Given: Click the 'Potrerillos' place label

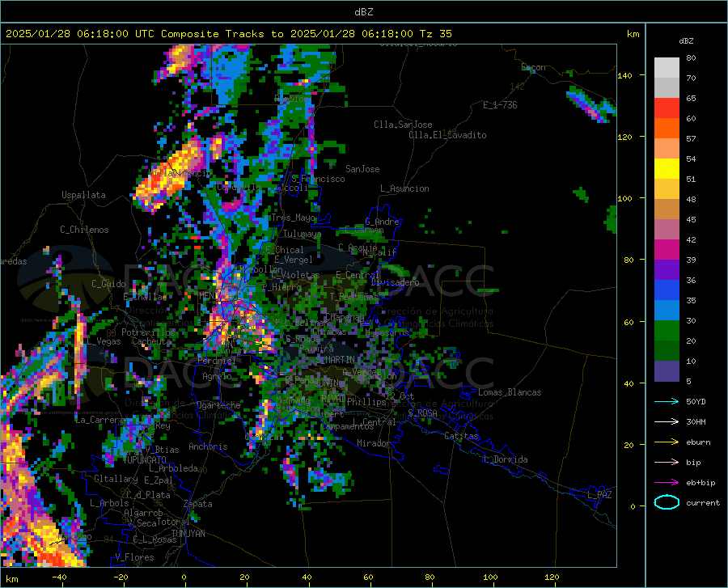Looking at the screenshot, I should click(148, 332).
